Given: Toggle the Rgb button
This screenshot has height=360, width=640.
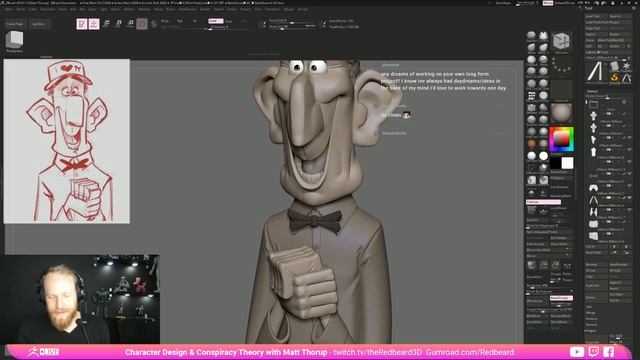Looking at the screenshot, I should 180,21.
